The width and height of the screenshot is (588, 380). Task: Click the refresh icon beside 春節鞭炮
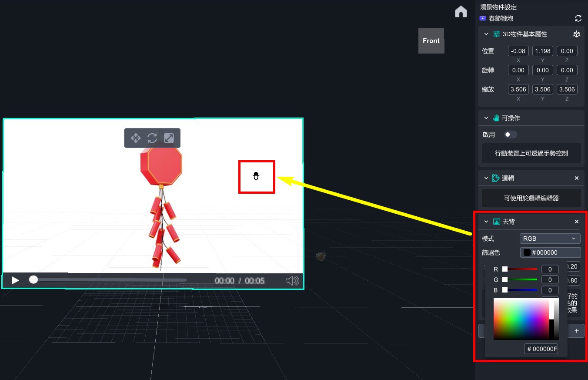point(578,18)
